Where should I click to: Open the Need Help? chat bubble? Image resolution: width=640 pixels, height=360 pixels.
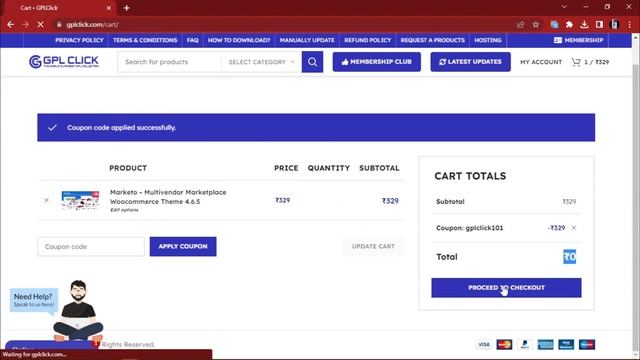pyautogui.click(x=33, y=300)
